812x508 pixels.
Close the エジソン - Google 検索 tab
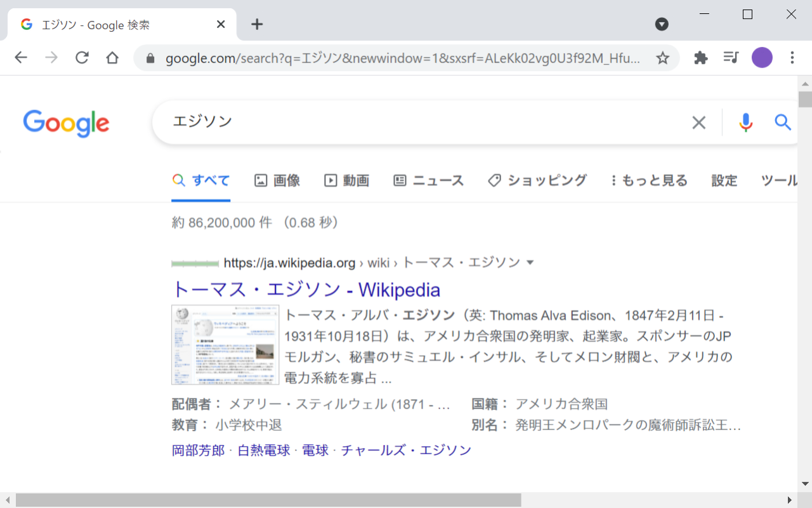[221, 25]
